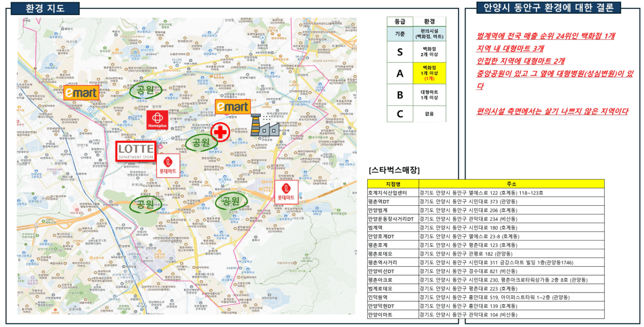Click the [스타벅스매장] label
The height and width of the screenshot is (327, 644).
[394, 170]
